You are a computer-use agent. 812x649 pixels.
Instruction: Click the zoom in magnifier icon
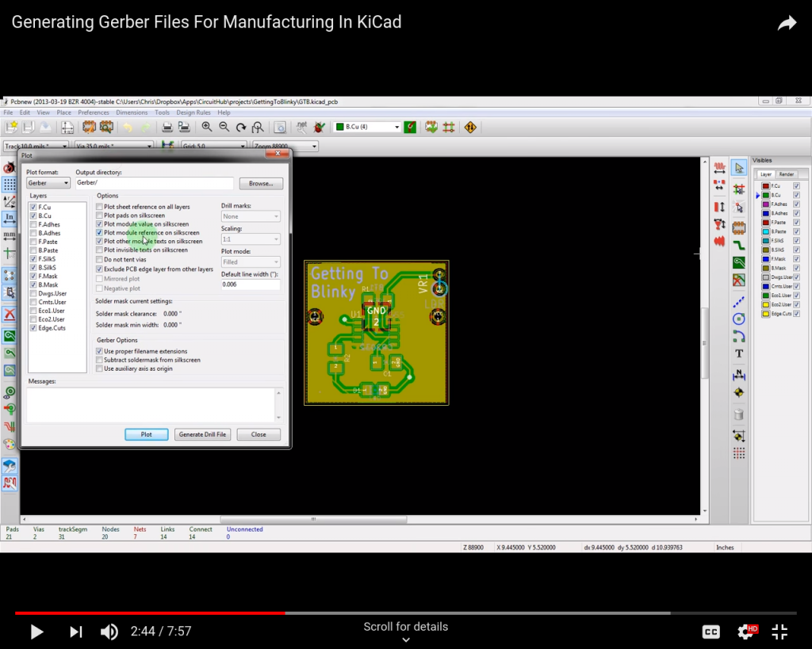tap(207, 127)
